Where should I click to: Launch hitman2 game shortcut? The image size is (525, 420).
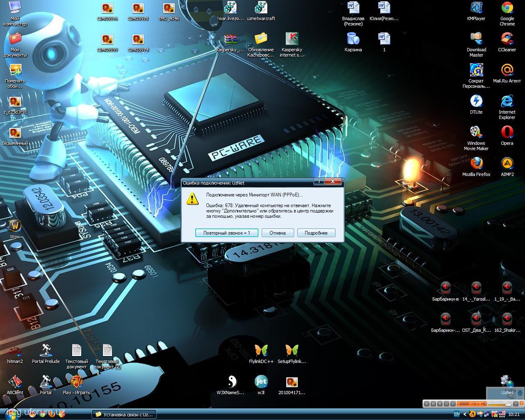[15, 354]
